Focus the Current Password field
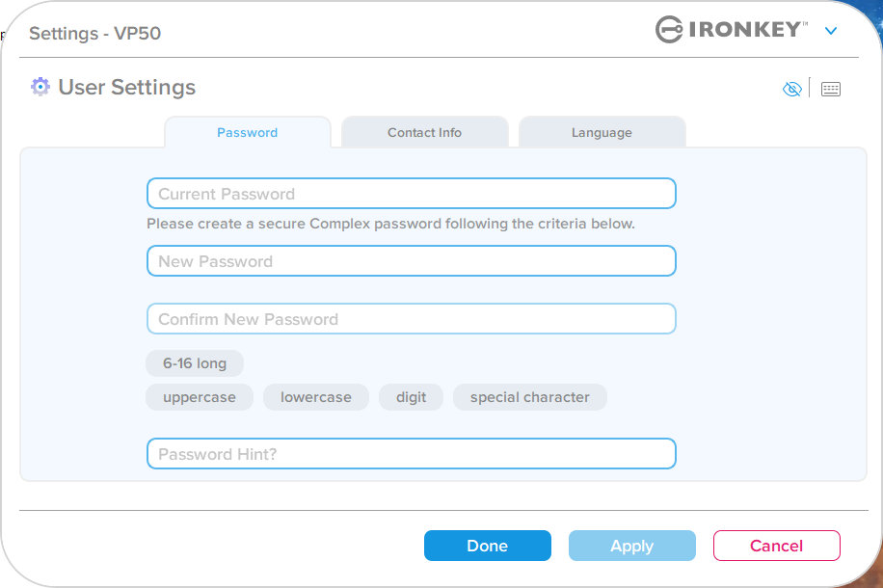This screenshot has height=588, width=883. coord(411,194)
